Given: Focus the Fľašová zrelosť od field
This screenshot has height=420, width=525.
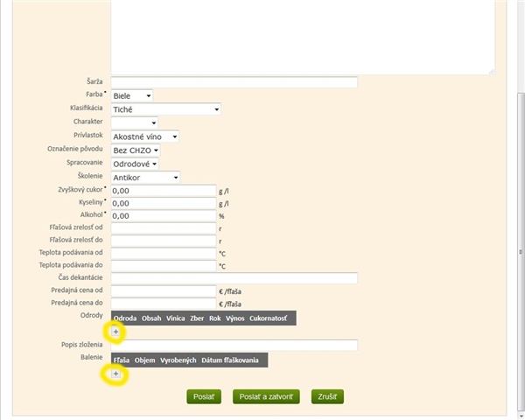Looking at the screenshot, I should point(164,228).
